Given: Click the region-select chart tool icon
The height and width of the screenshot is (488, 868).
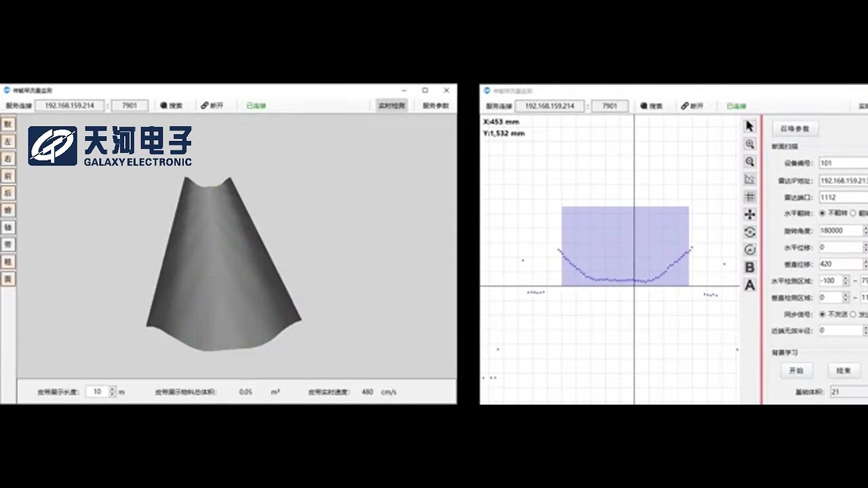Looking at the screenshot, I should 749,180.
